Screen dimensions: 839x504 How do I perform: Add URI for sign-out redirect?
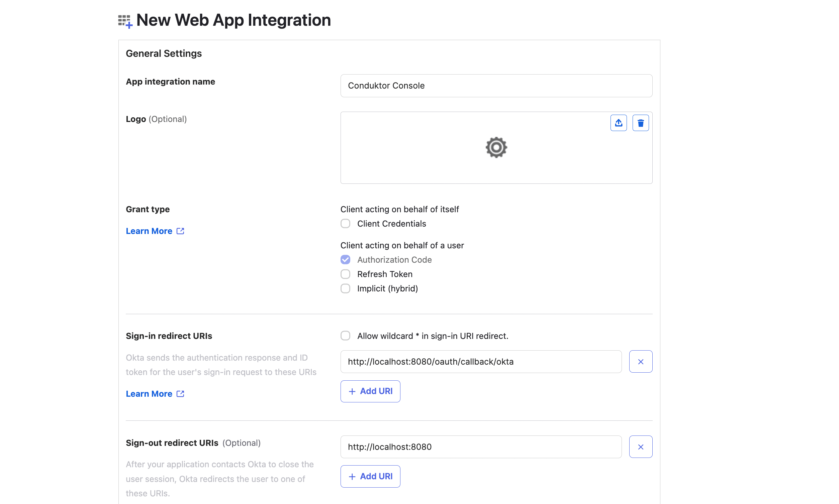370,477
